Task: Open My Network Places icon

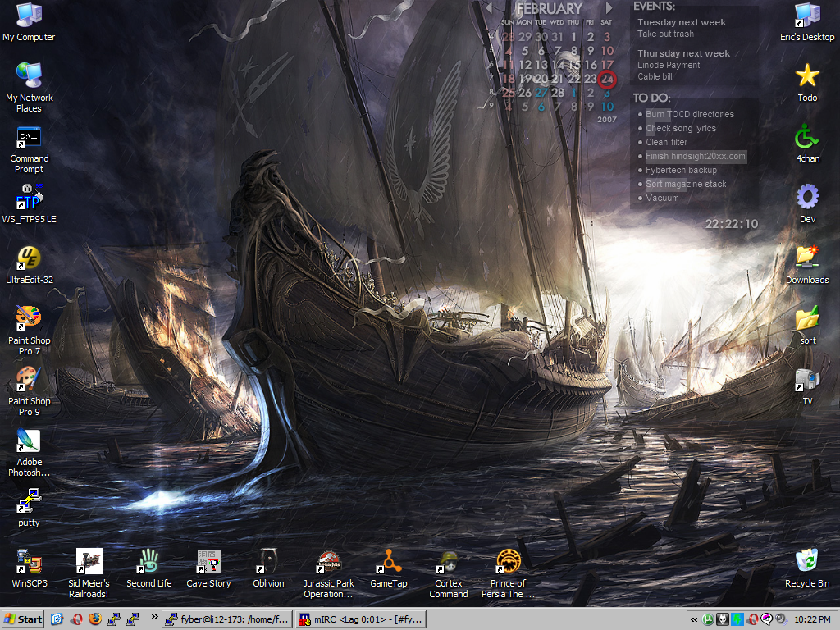Action: (29, 87)
